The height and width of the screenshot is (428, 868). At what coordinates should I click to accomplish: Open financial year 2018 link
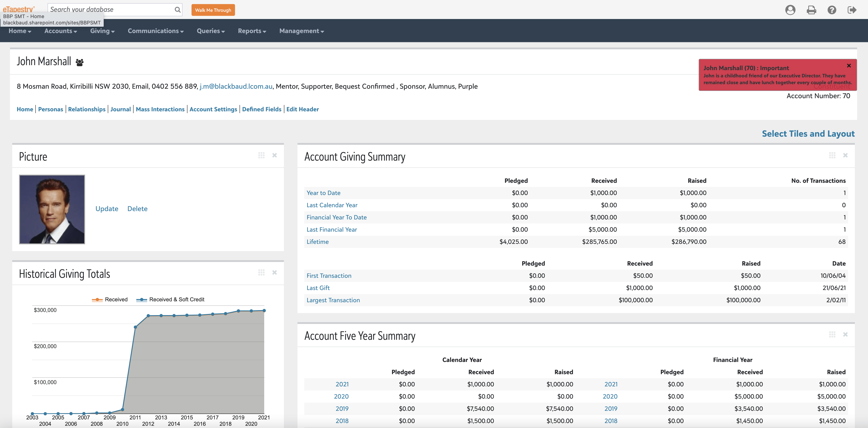pos(611,421)
